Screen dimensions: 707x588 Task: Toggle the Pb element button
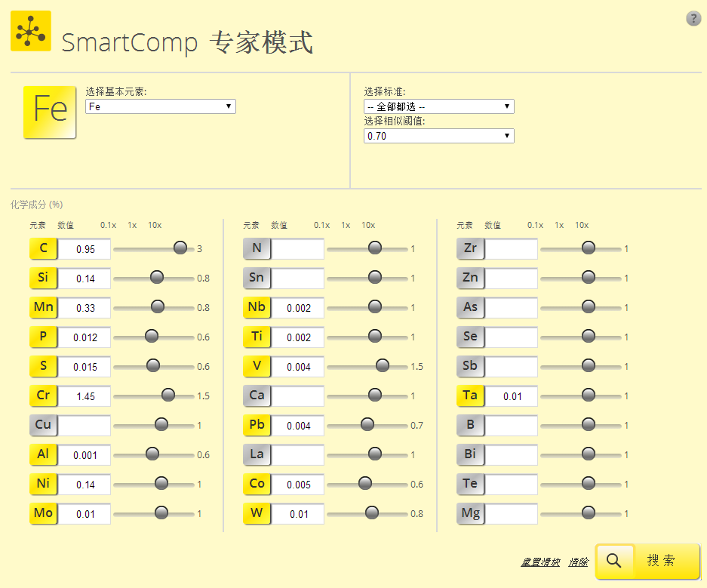click(257, 425)
